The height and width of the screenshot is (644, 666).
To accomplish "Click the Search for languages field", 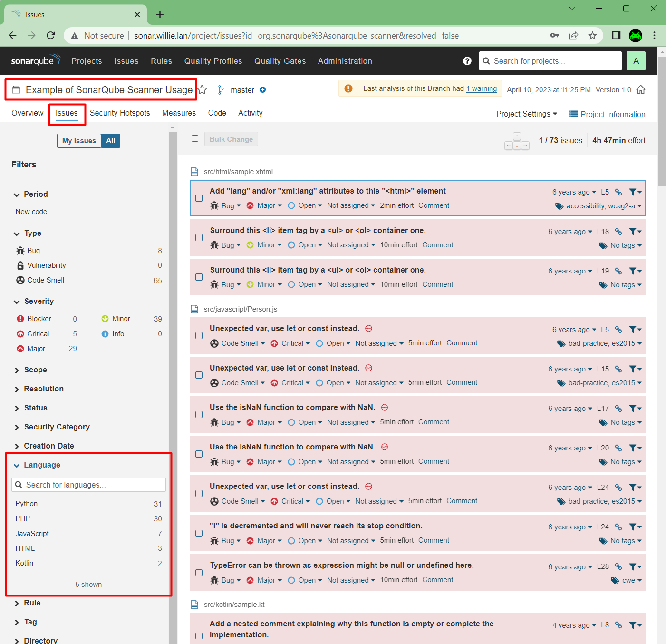I will [x=88, y=485].
